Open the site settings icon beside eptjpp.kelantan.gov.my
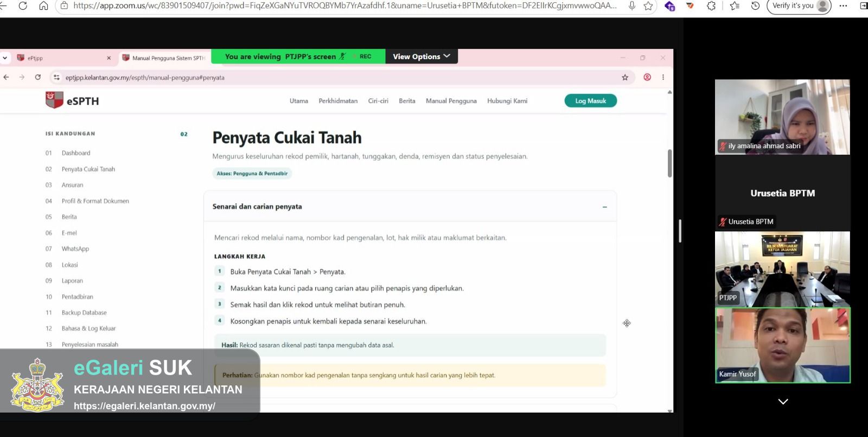 click(x=56, y=78)
